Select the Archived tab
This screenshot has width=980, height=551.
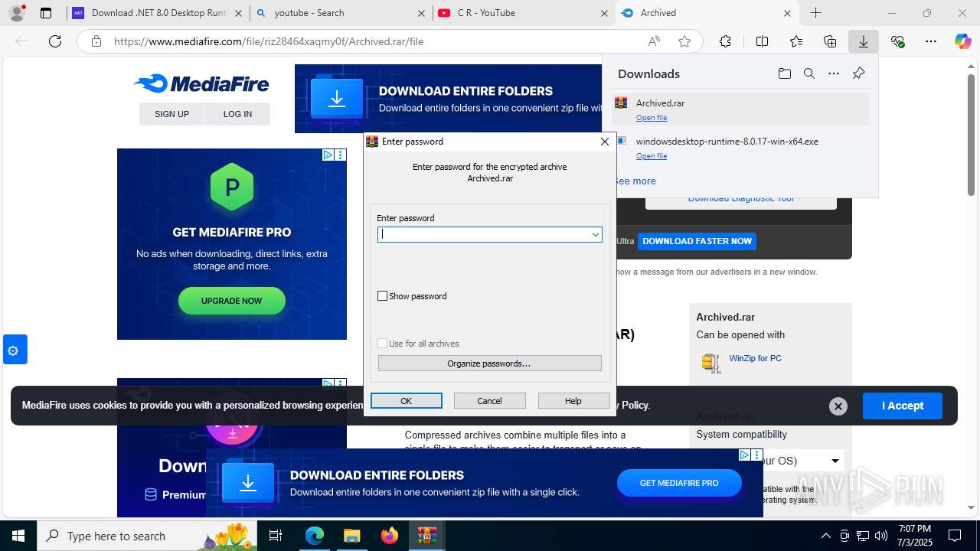(x=707, y=13)
